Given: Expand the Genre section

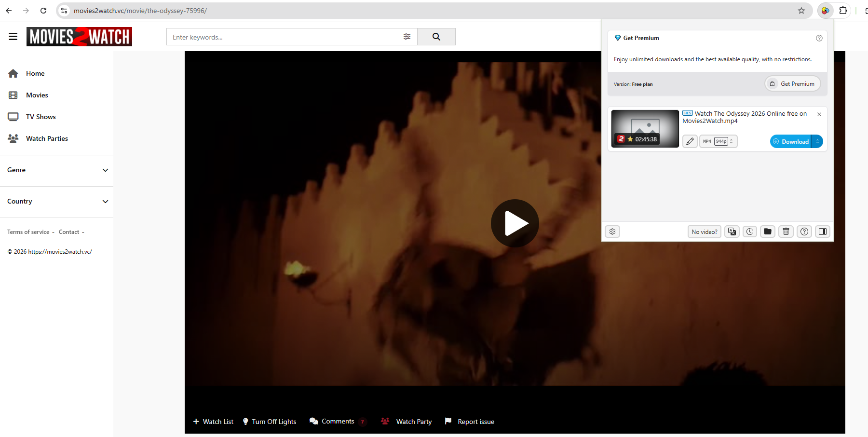Looking at the screenshot, I should coord(56,170).
